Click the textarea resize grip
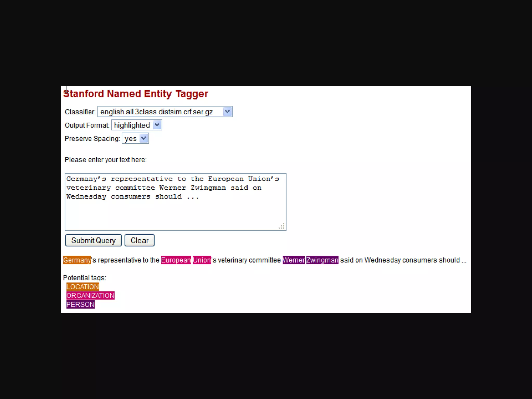This screenshot has height=399, width=532. point(282,226)
